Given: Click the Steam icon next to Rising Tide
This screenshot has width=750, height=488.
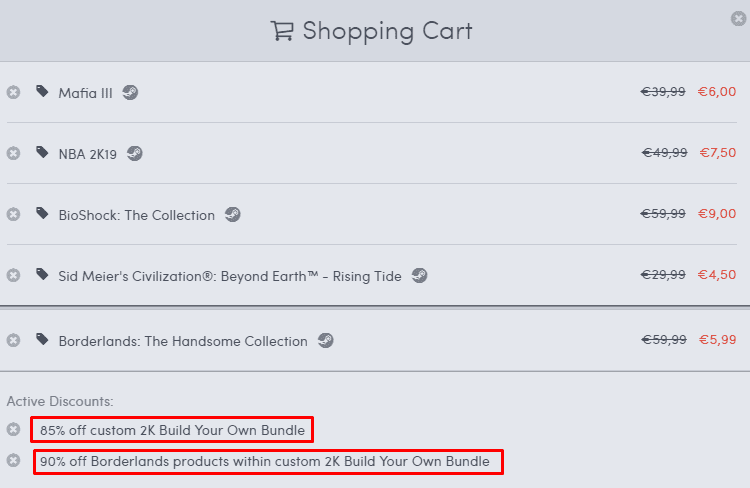Looking at the screenshot, I should click(x=420, y=275).
